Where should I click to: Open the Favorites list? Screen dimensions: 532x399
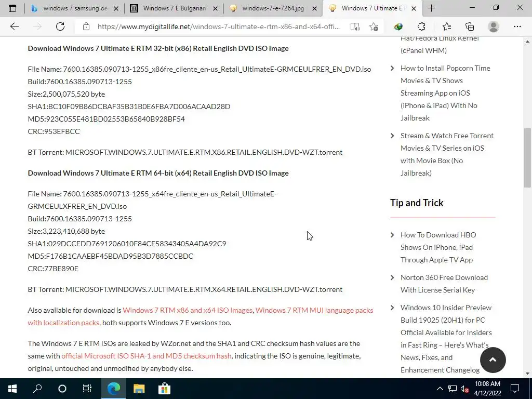pos(446,26)
